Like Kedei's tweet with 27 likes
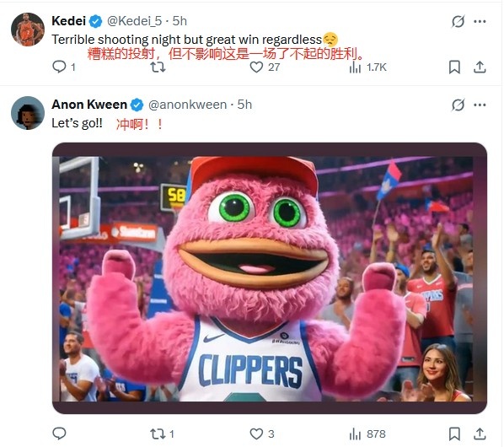 coord(256,67)
